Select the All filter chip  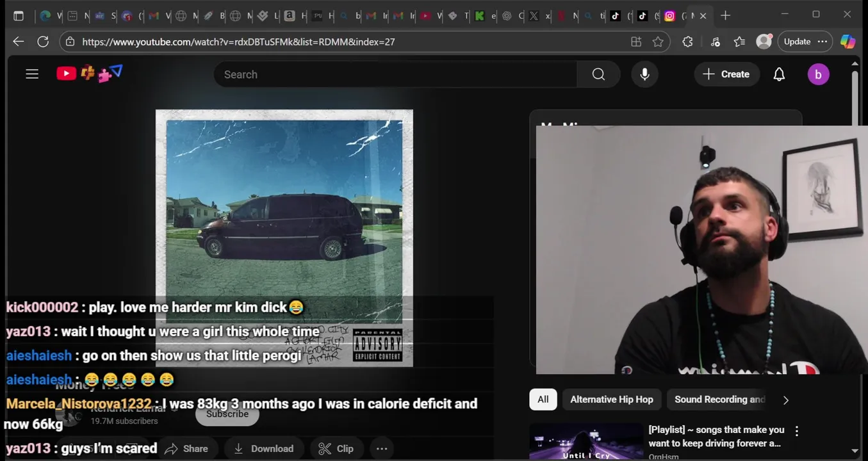(543, 400)
